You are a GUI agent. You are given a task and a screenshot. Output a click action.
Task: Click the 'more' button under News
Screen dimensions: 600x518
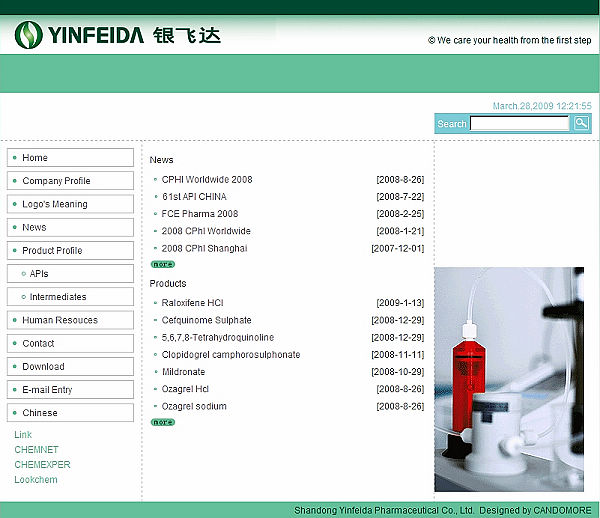coord(162,264)
